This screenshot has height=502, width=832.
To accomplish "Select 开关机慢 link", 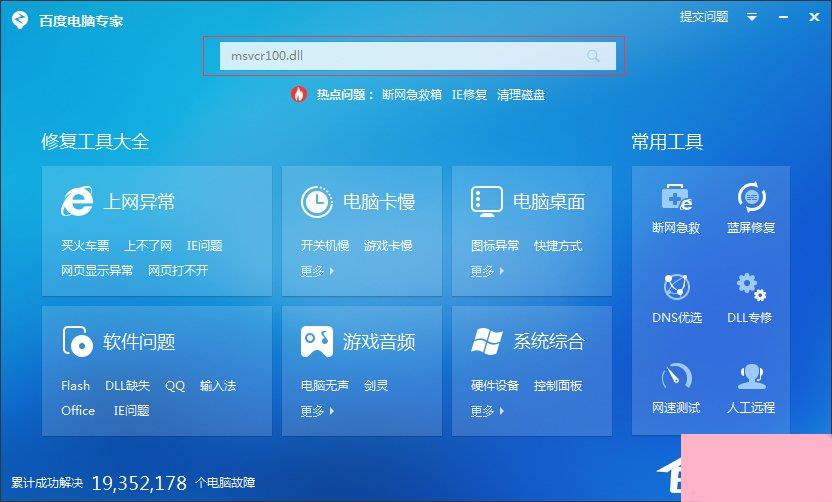I will pyautogui.click(x=325, y=246).
